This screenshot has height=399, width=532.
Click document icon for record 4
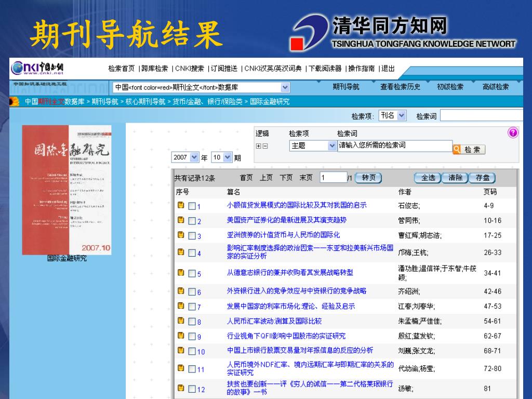[181, 252]
